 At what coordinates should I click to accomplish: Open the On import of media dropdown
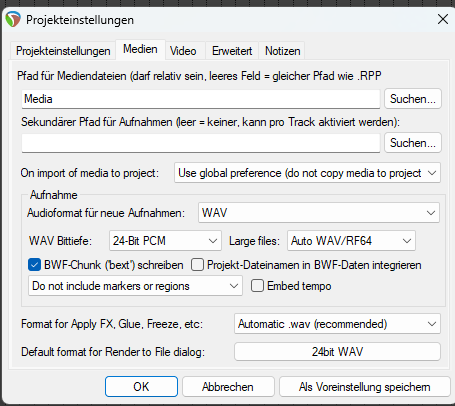(x=307, y=173)
